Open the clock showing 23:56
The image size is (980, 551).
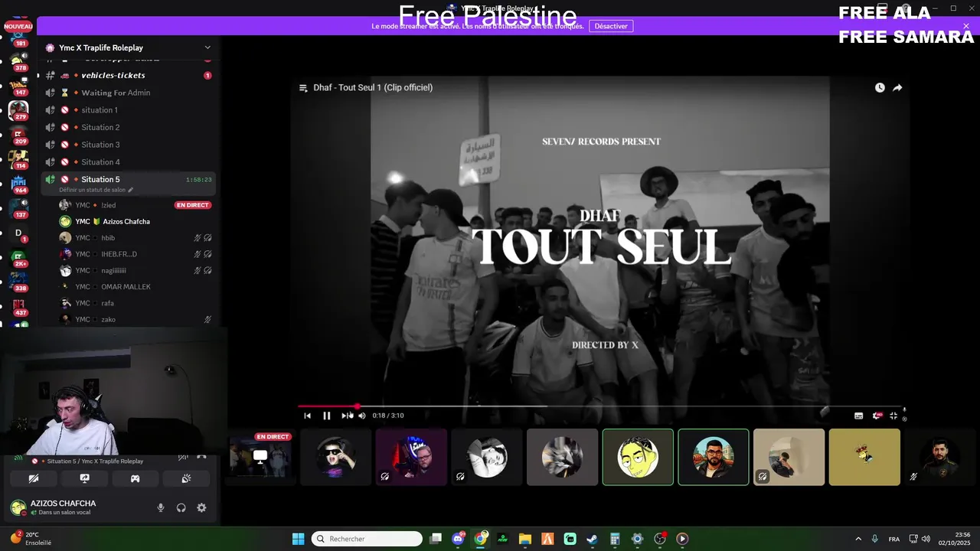[x=954, y=539]
